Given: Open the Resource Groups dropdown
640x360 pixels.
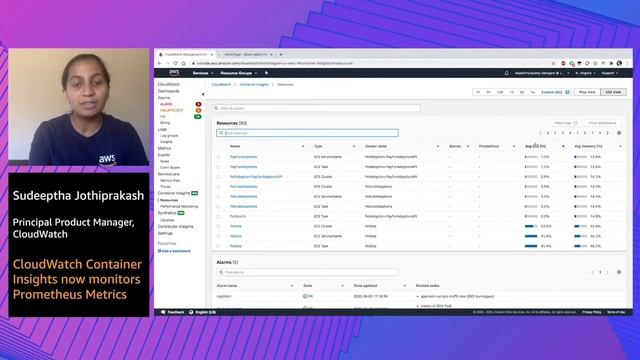Looking at the screenshot, I should click(238, 73).
